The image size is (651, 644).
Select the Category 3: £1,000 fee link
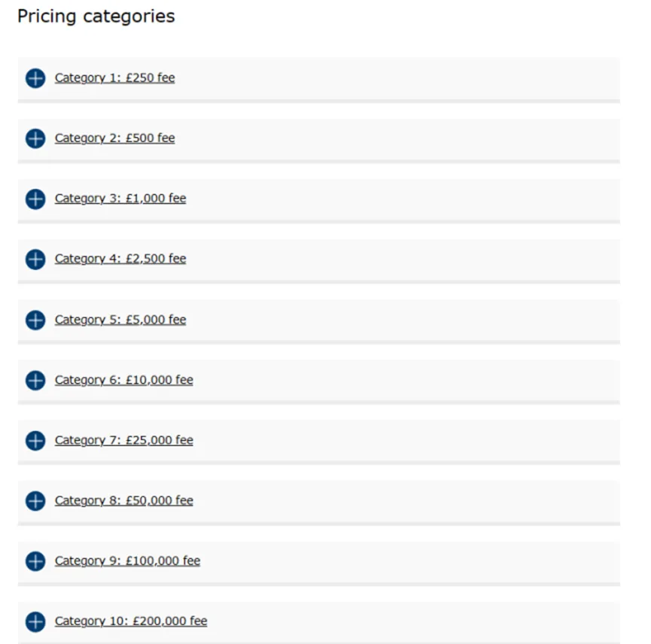[120, 199]
